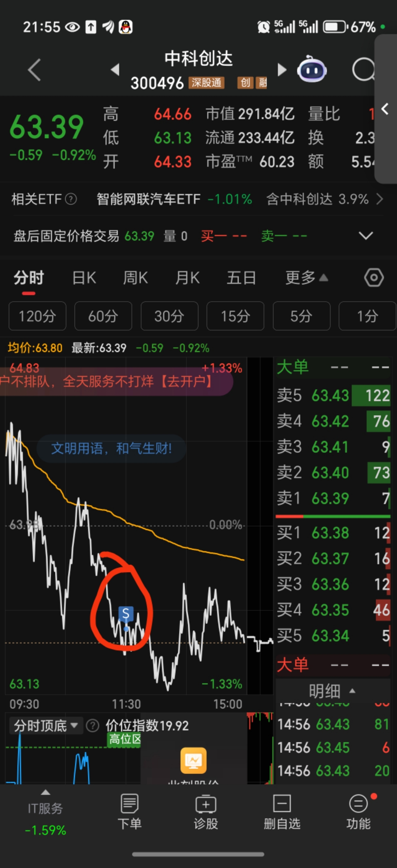The image size is (397, 868).
Task: Switch to the next stock arrow
Action: coord(282,70)
